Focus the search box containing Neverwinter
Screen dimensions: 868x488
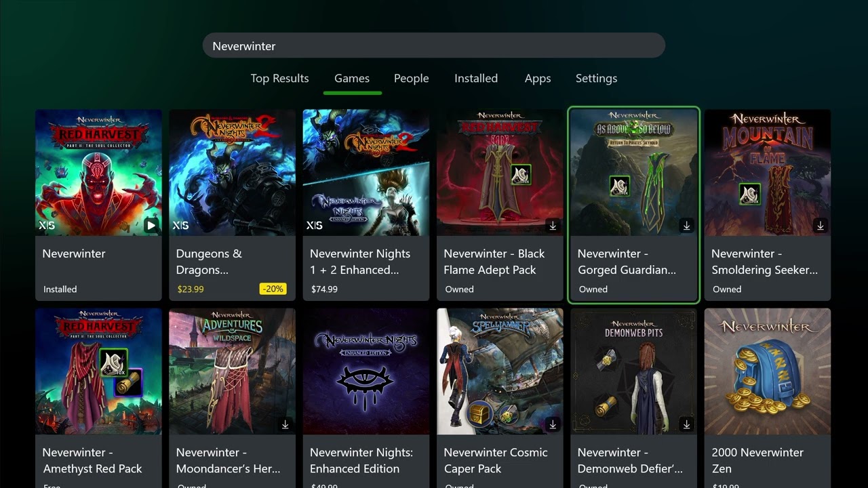tap(434, 46)
